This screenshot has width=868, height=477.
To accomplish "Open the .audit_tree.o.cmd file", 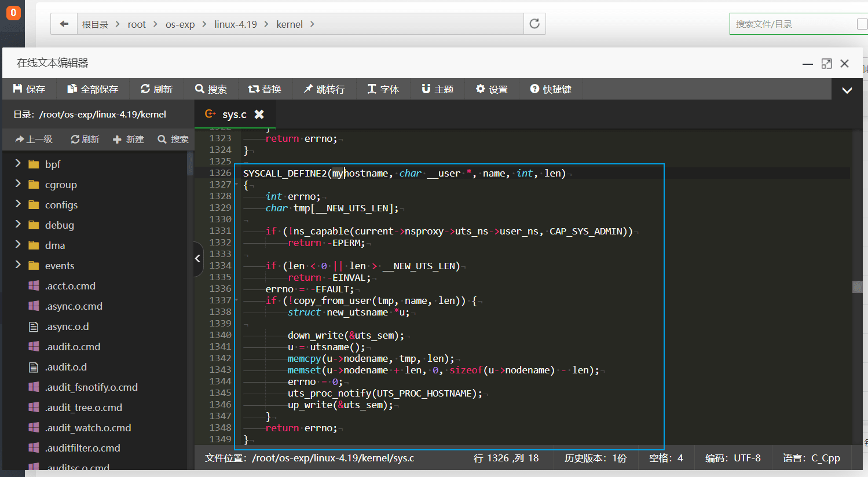I will coord(84,408).
